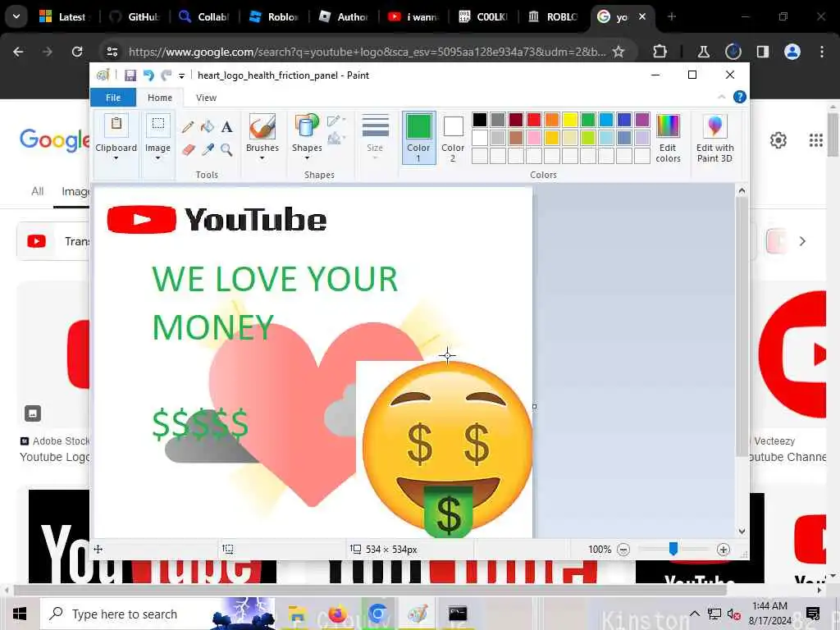Pick the yellow color swatch
This screenshot has width=840, height=630.
coord(570,120)
